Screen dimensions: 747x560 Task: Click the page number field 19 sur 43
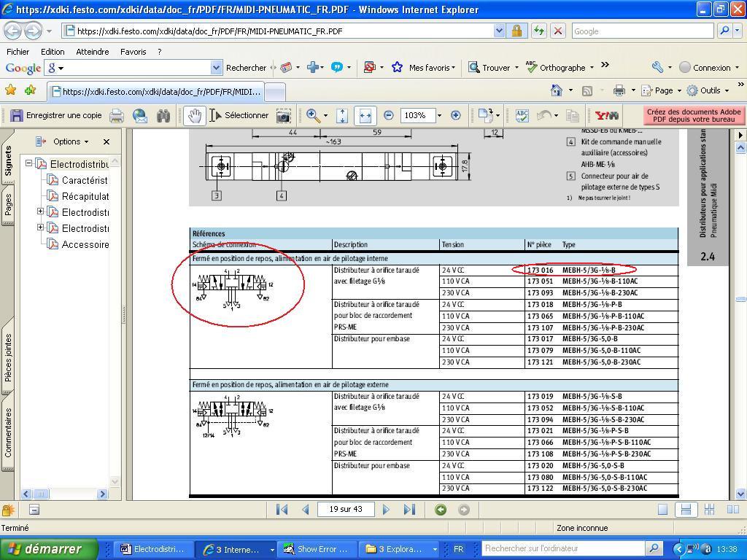tap(346, 509)
